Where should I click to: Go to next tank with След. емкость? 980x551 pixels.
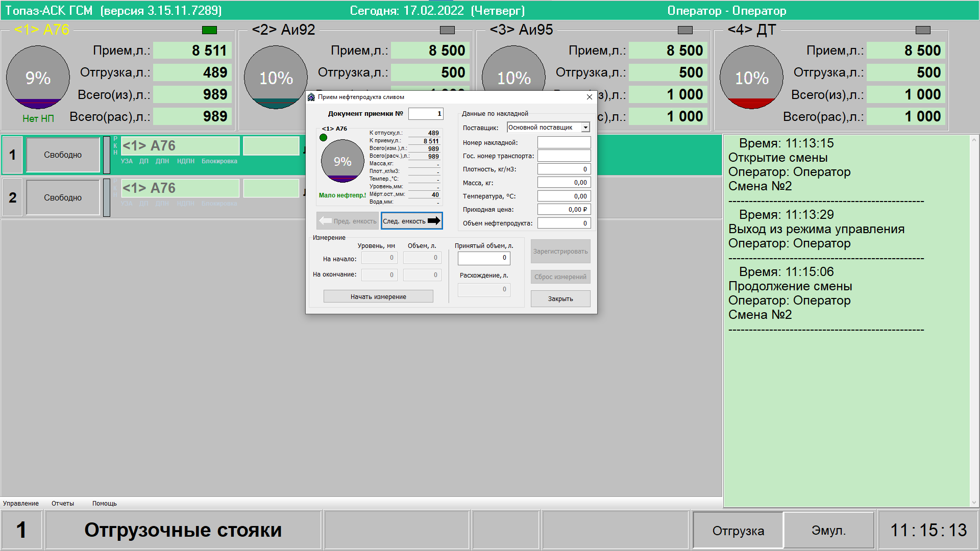click(411, 221)
